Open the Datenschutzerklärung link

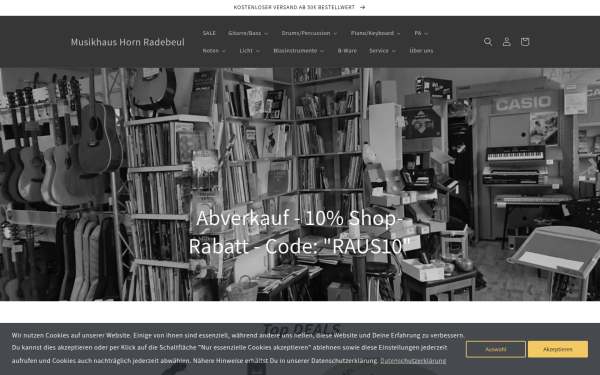pos(413,360)
